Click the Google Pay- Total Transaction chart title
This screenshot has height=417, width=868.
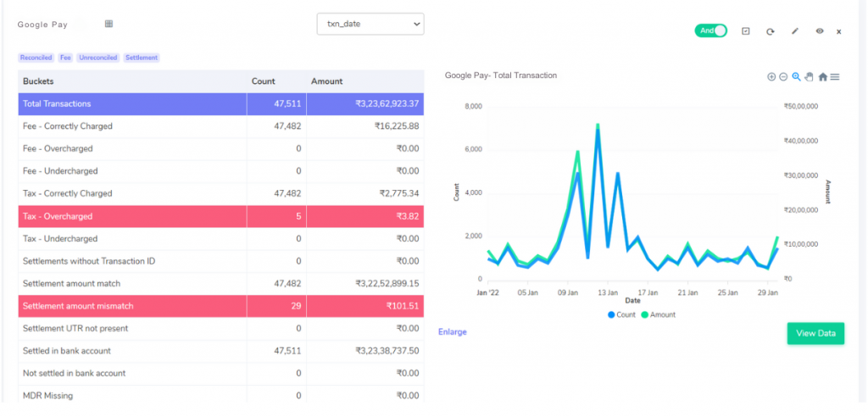coord(501,75)
